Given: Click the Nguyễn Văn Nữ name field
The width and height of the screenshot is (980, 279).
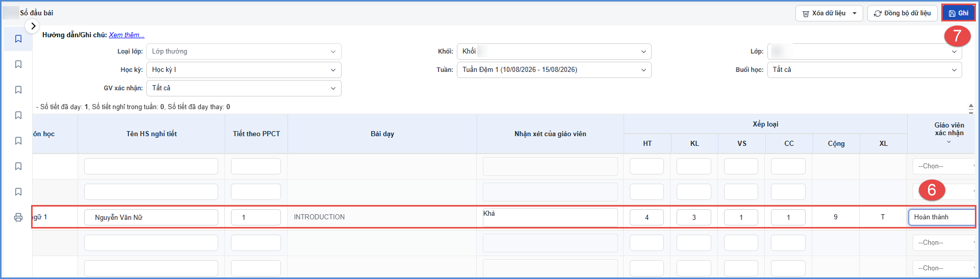Looking at the screenshot, I should (x=151, y=217).
